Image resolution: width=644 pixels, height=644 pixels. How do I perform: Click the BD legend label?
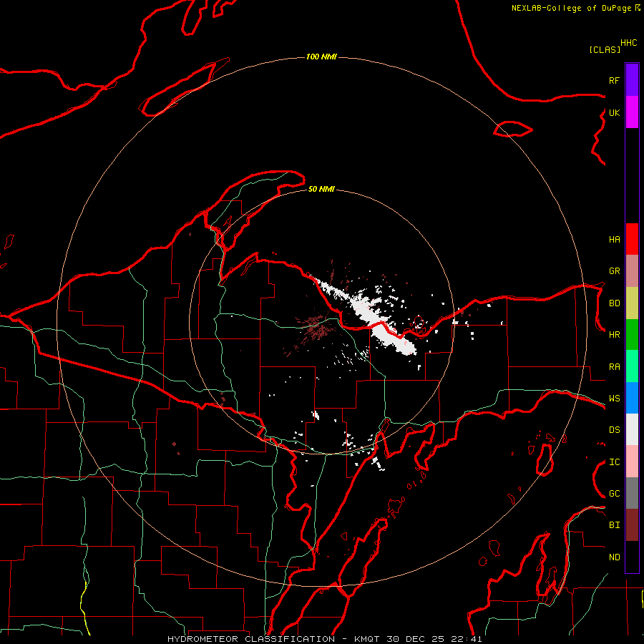pyautogui.click(x=614, y=303)
